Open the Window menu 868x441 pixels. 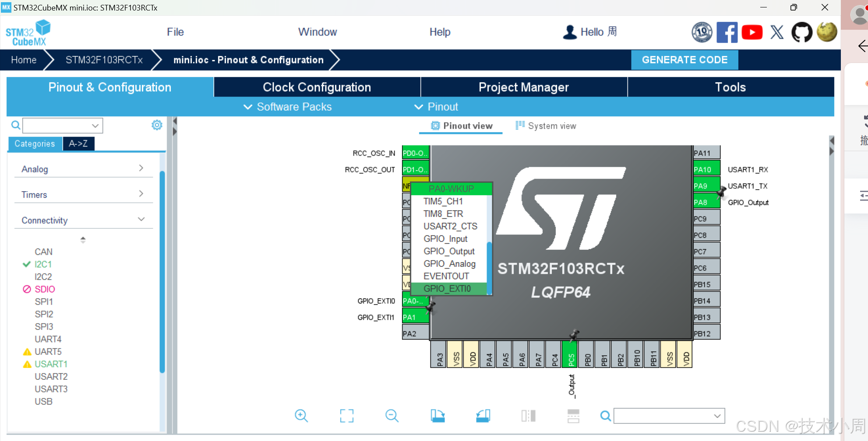318,32
